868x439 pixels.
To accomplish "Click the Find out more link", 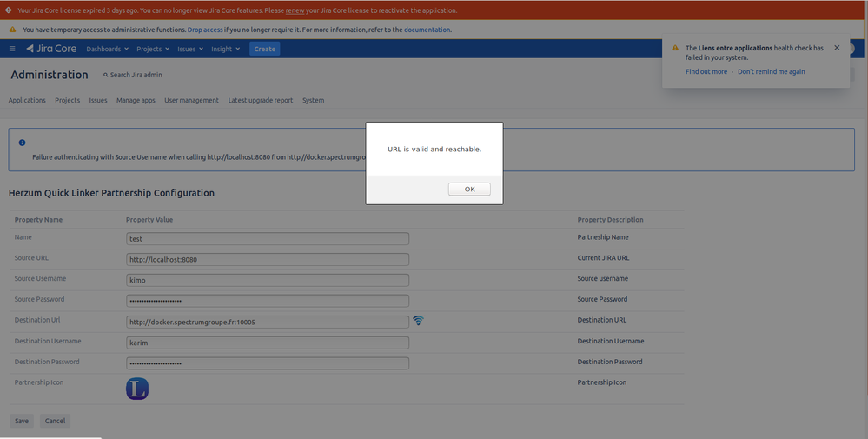I will (x=706, y=71).
